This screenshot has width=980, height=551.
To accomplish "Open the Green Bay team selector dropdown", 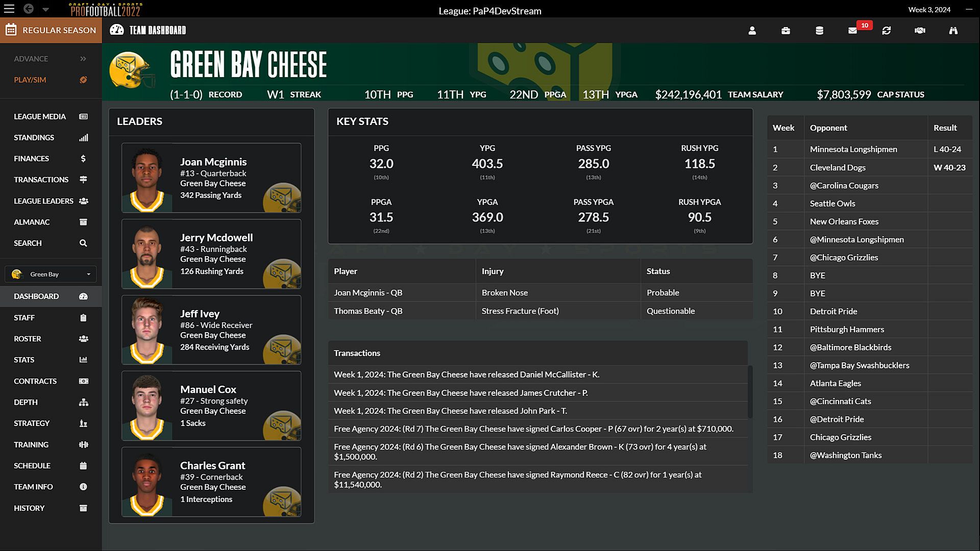I will (51, 274).
